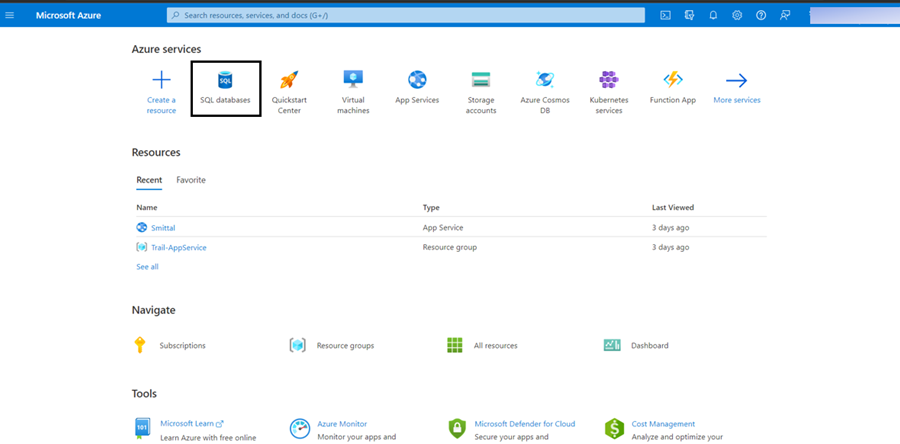Open the Dashboard chart icon
This screenshot has height=444, width=900.
coord(612,345)
